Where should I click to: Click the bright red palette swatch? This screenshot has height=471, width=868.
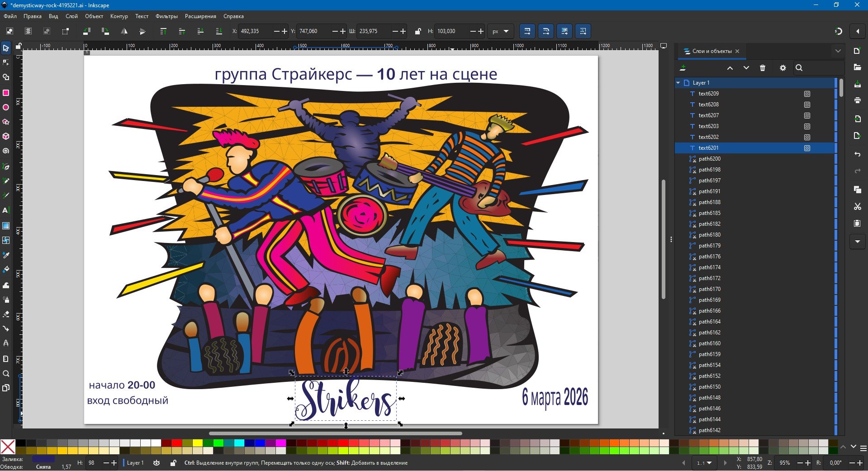(x=176, y=443)
